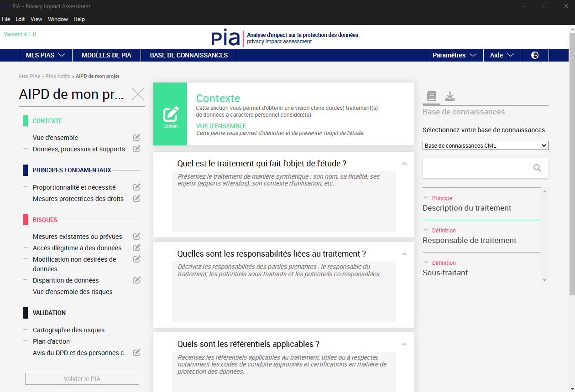Click in the responsabilités text area
This screenshot has width=575, height=392.
point(284,292)
